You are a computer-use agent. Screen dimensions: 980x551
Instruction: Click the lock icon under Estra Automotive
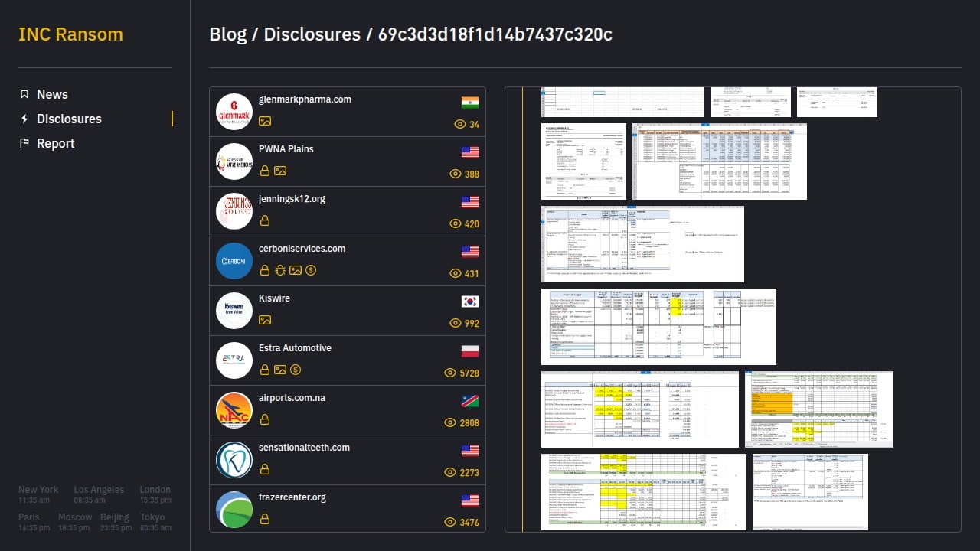pos(265,370)
